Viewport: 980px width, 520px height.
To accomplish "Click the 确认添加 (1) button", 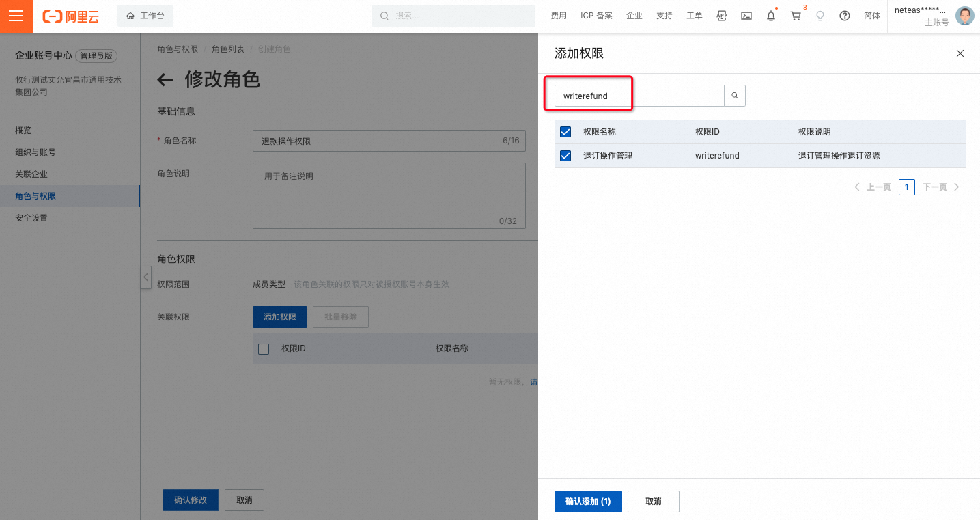I will [588, 502].
